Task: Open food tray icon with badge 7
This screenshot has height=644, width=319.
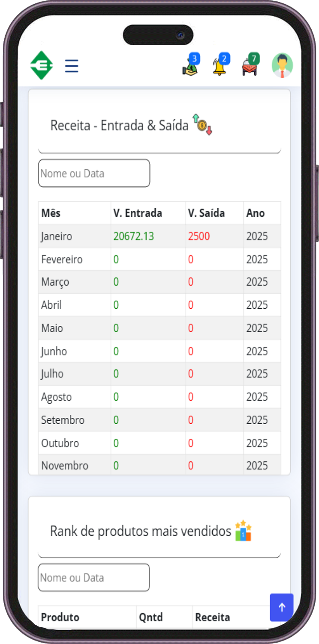Action: 250,65
